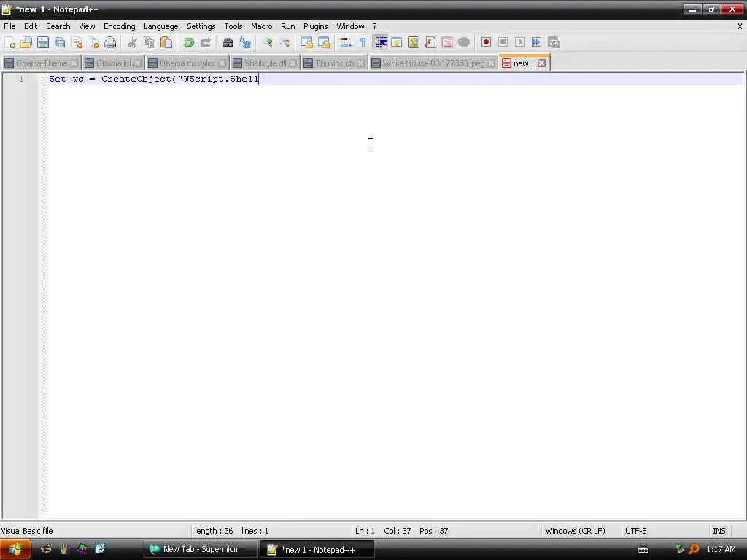Open the Plugins menu

tap(315, 26)
